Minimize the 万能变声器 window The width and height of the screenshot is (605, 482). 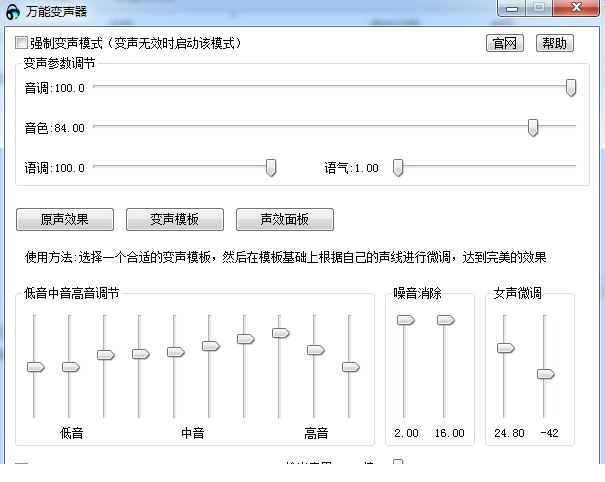(x=512, y=8)
